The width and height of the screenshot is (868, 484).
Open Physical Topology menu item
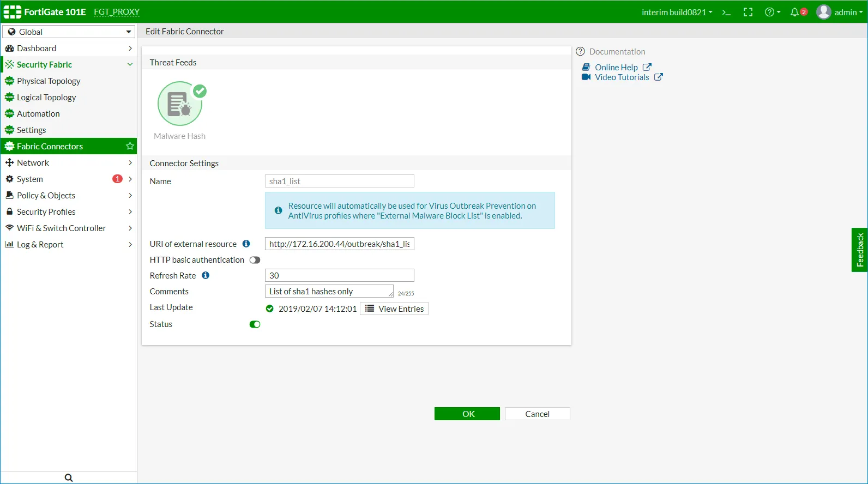(69, 81)
